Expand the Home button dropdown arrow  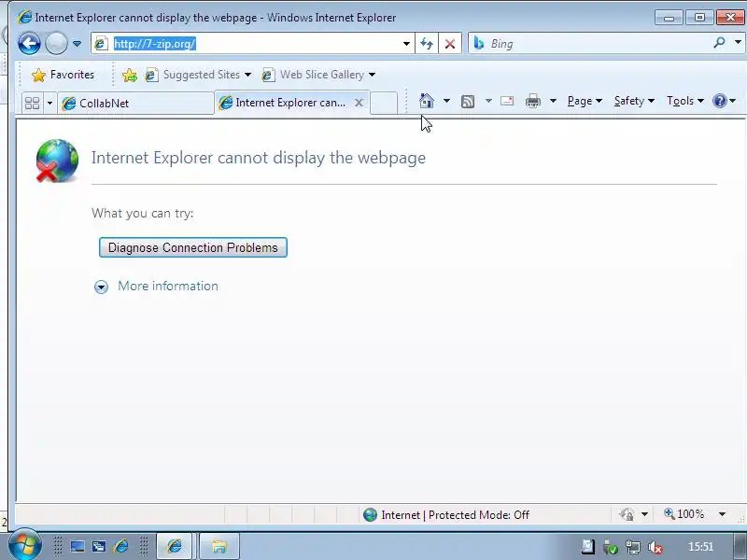tap(446, 101)
